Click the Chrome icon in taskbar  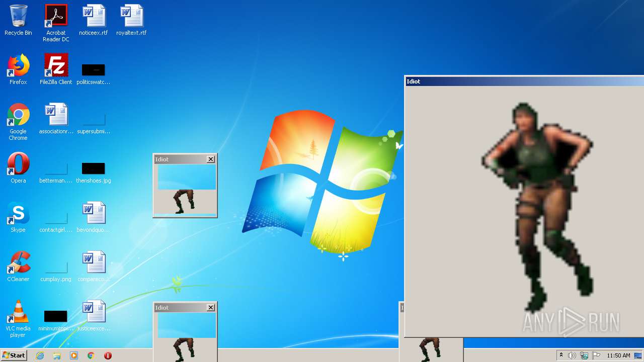pos(91,355)
